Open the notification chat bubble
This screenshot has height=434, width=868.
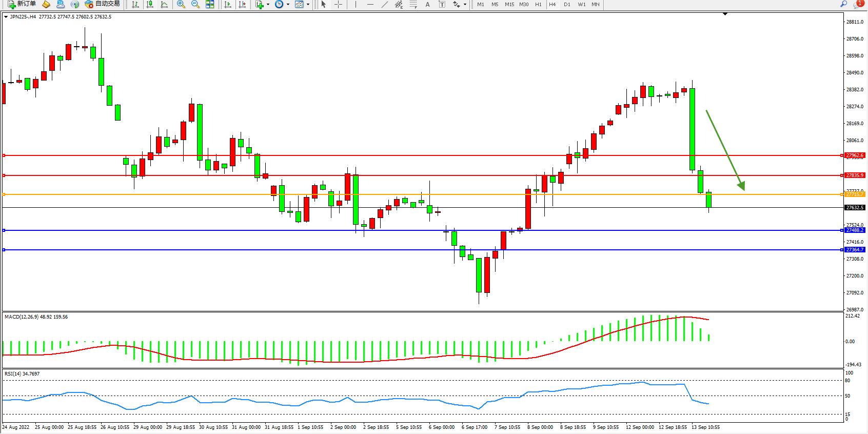click(858, 4)
